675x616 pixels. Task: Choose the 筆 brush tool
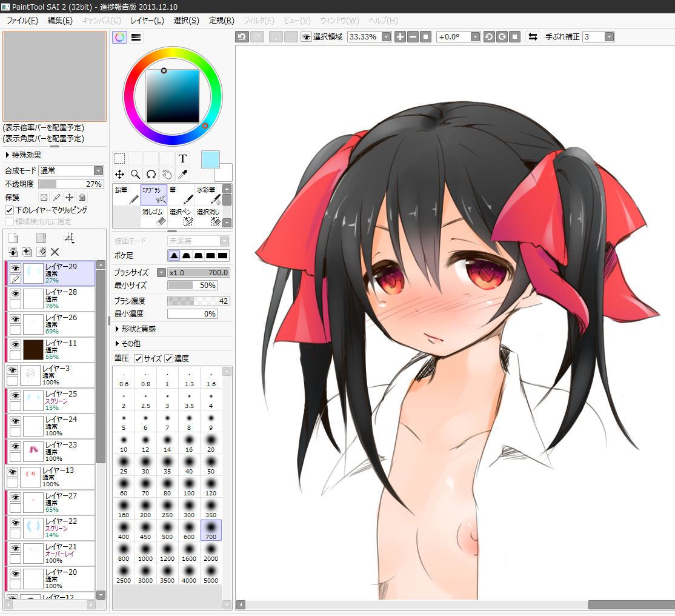[181, 195]
